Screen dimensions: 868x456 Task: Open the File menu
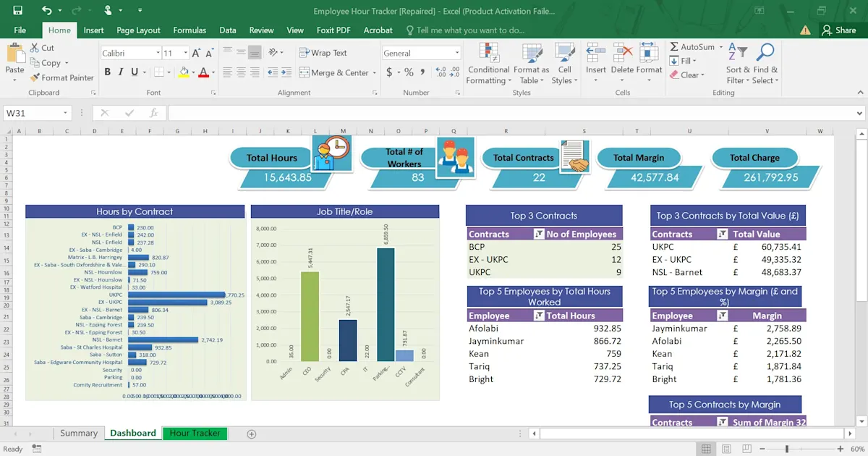tap(20, 30)
